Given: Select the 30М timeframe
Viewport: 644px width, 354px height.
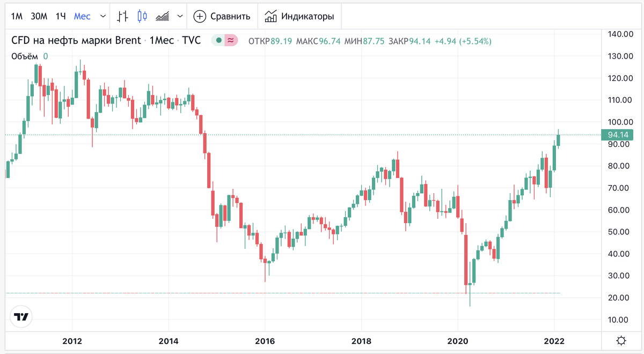Looking at the screenshot, I should click(39, 16).
